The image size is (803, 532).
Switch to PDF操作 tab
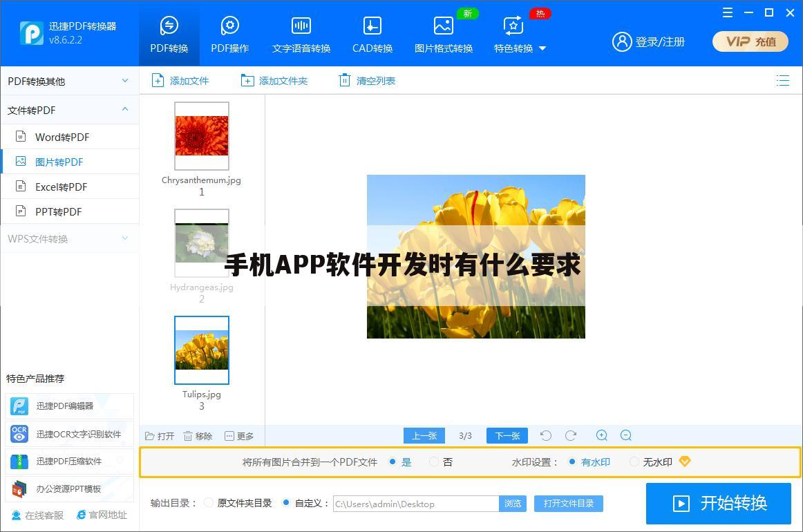pos(230,35)
